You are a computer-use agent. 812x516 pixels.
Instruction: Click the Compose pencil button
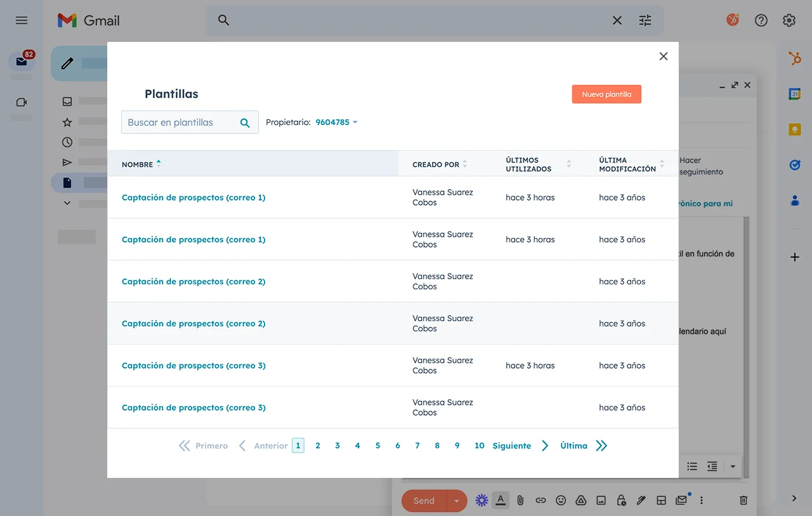point(67,63)
